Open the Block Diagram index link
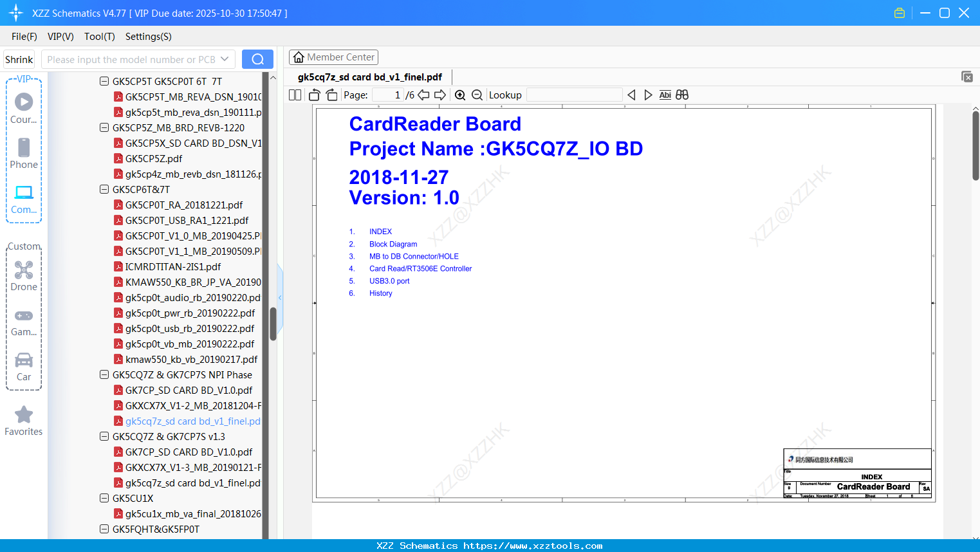 (393, 244)
